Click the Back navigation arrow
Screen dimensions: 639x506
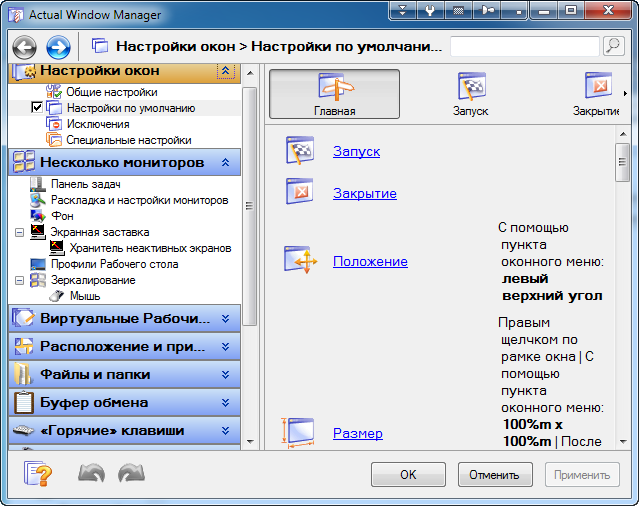[25, 46]
